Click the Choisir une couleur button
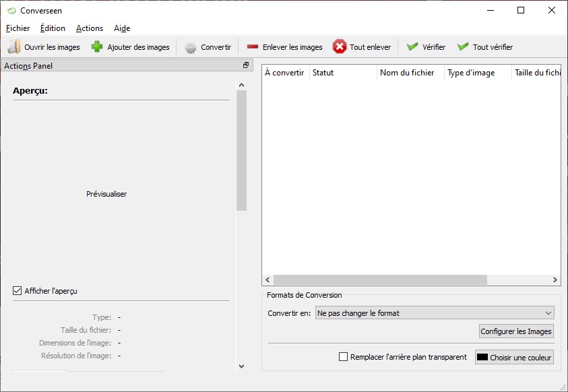Viewport: 568px width, 392px height. (515, 357)
